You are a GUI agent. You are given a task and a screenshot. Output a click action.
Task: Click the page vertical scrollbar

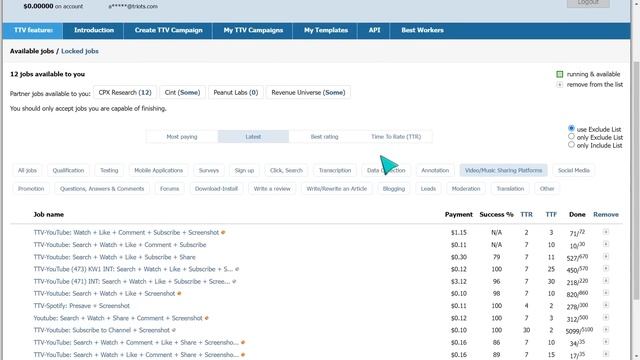(x=636, y=180)
